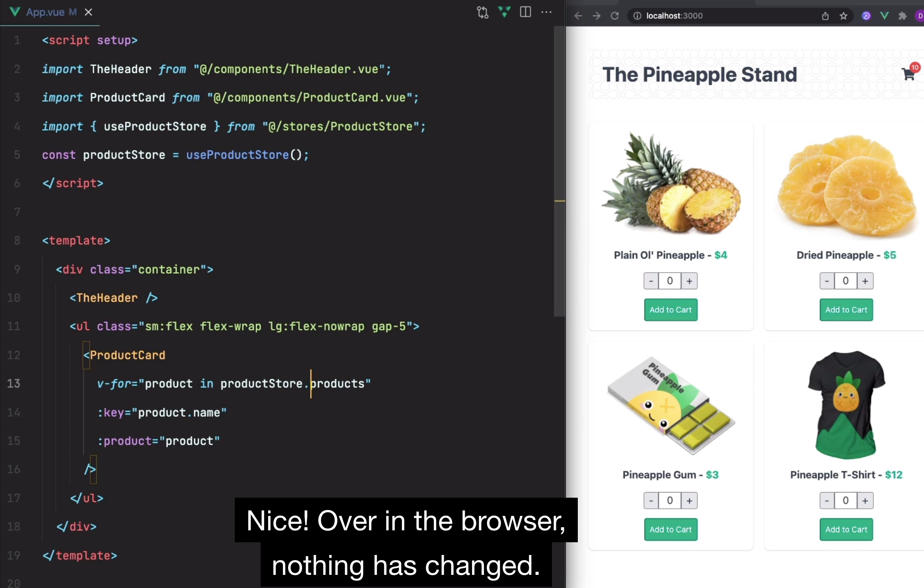Open the Vue devtools extension icon
The image size is (924, 588).
coord(885,16)
